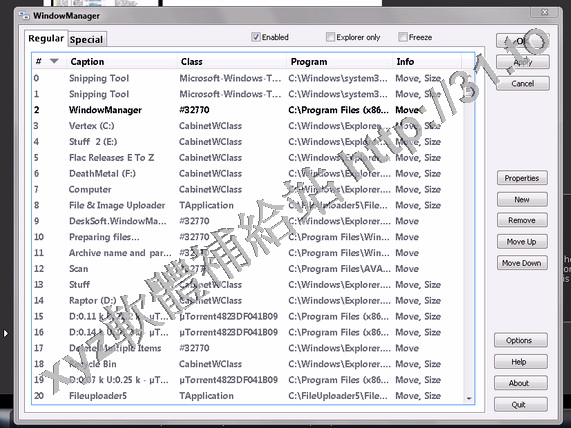Sort by the Info column header
Image resolution: width=571 pixels, height=428 pixels.
[427, 62]
